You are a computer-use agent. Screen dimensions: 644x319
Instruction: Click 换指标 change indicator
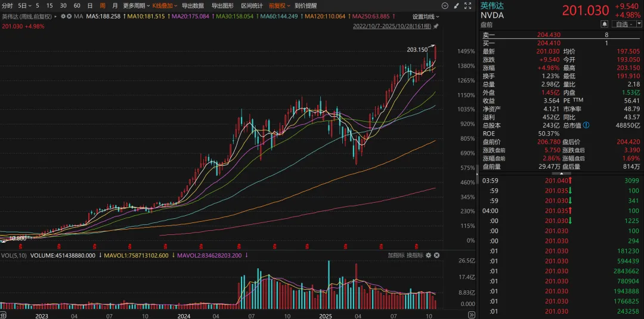[x=415, y=255]
